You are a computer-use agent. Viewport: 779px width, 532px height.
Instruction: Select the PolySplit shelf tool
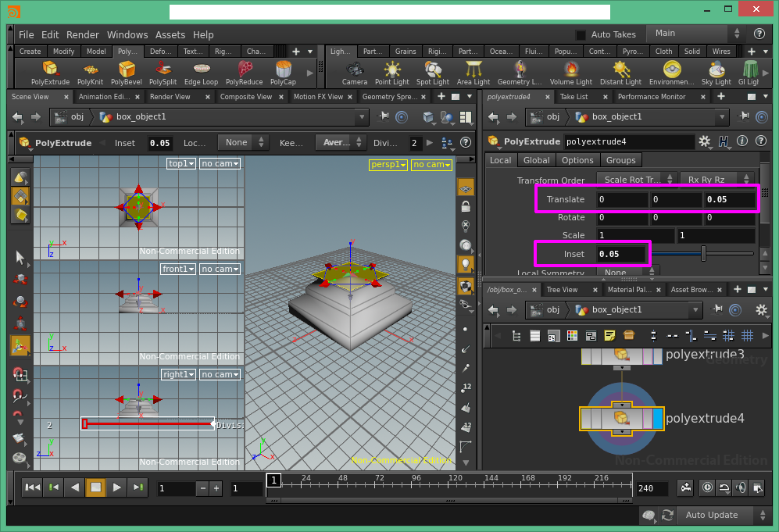tap(163, 73)
